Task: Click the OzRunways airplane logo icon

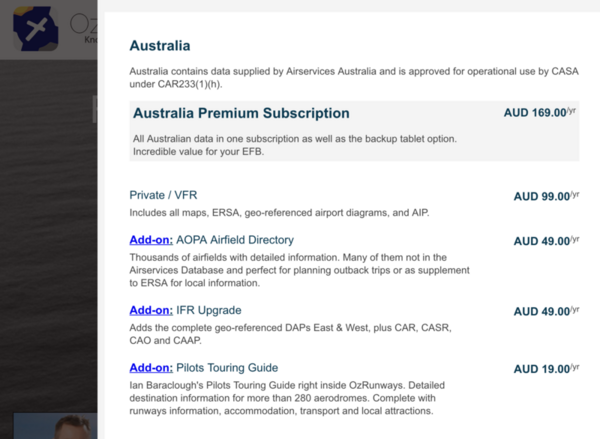Action: point(34,30)
